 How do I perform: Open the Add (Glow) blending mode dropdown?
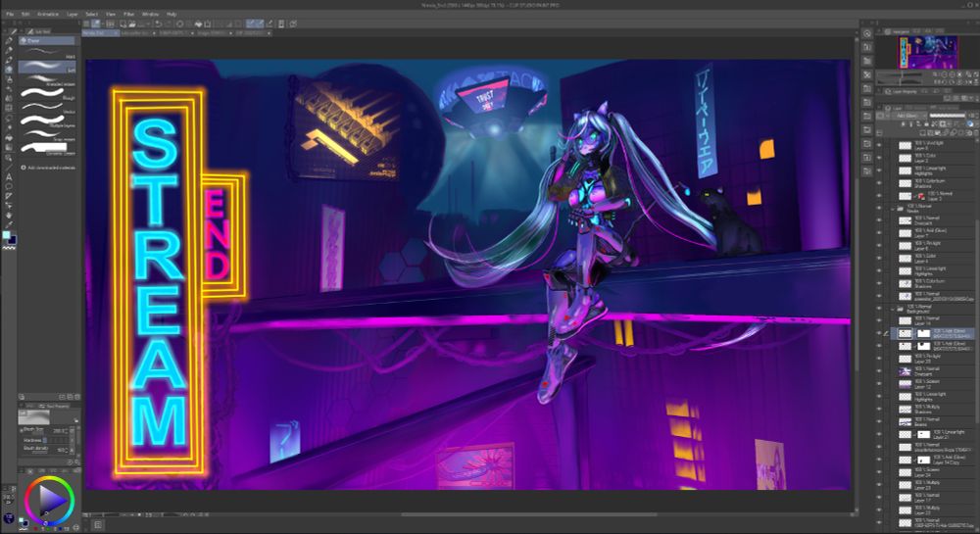[907, 116]
